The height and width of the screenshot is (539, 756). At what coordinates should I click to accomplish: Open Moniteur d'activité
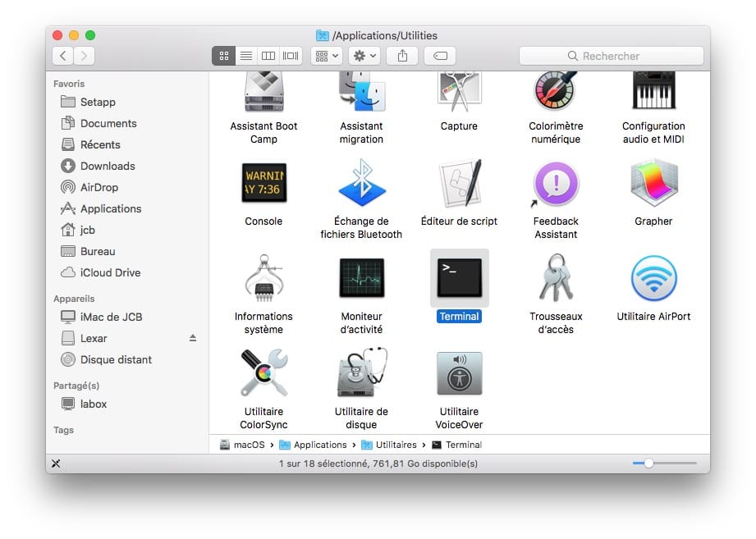click(x=361, y=278)
